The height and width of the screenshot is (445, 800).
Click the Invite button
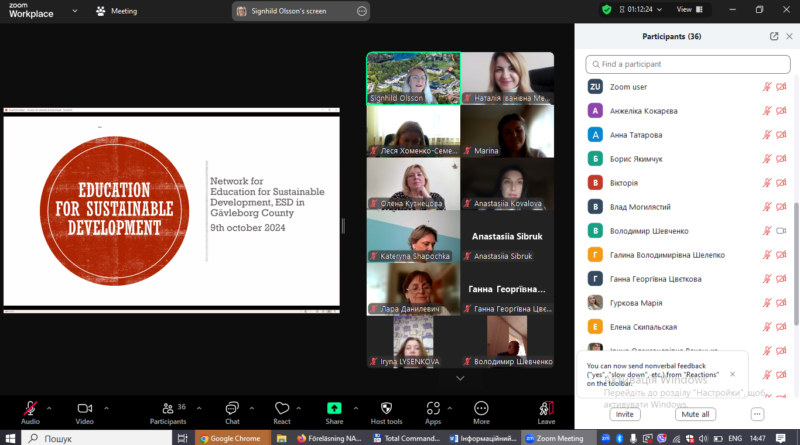tap(624, 414)
